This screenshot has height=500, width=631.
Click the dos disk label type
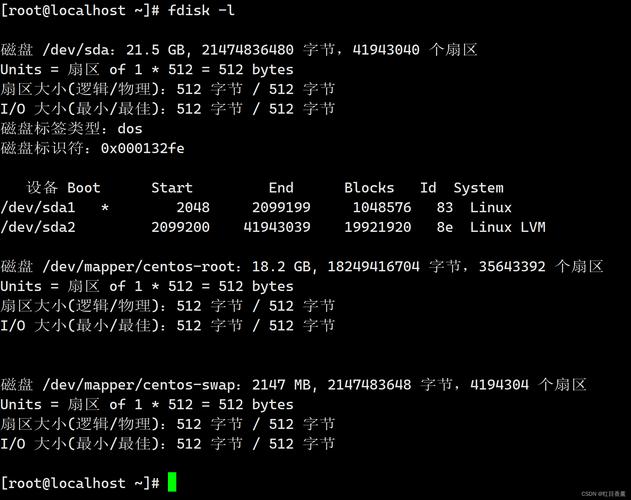(x=130, y=128)
